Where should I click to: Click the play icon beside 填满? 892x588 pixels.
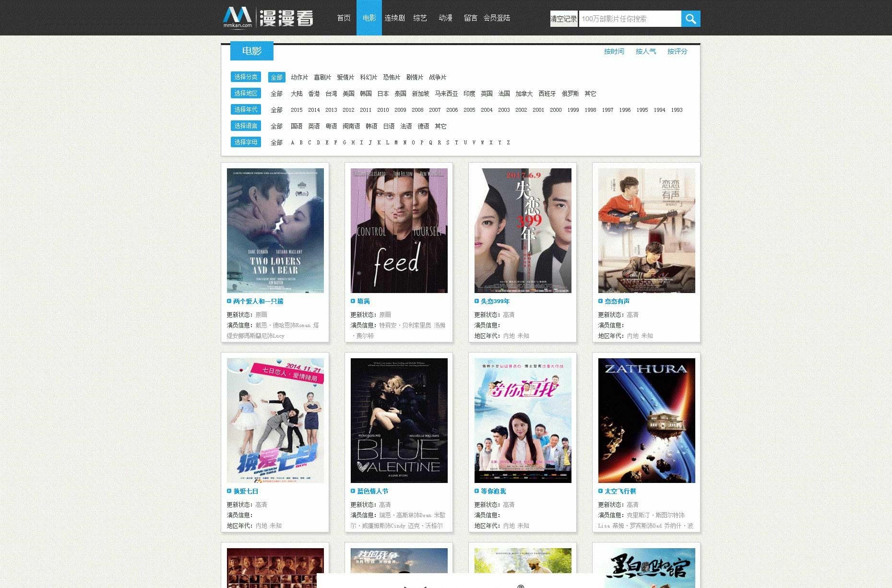tap(353, 301)
